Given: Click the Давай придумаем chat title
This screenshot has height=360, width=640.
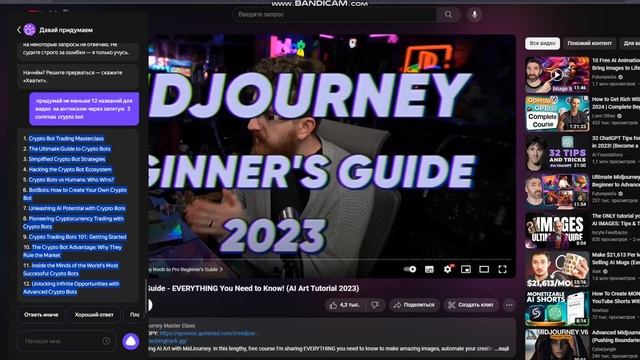Looking at the screenshot, I should click(x=66, y=30).
